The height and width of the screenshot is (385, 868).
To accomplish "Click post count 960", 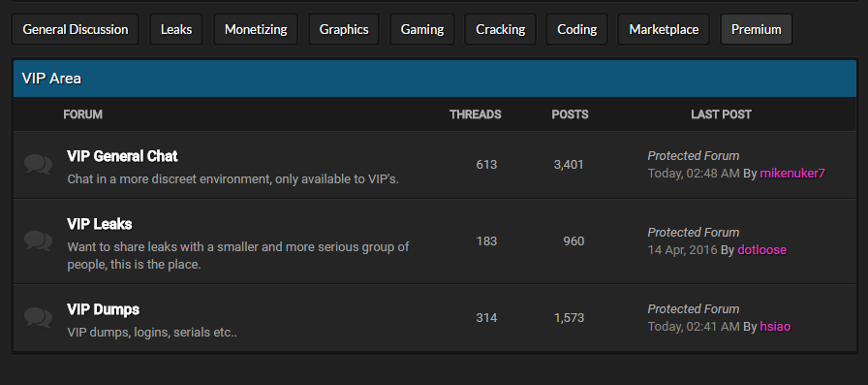I will pyautogui.click(x=573, y=241).
